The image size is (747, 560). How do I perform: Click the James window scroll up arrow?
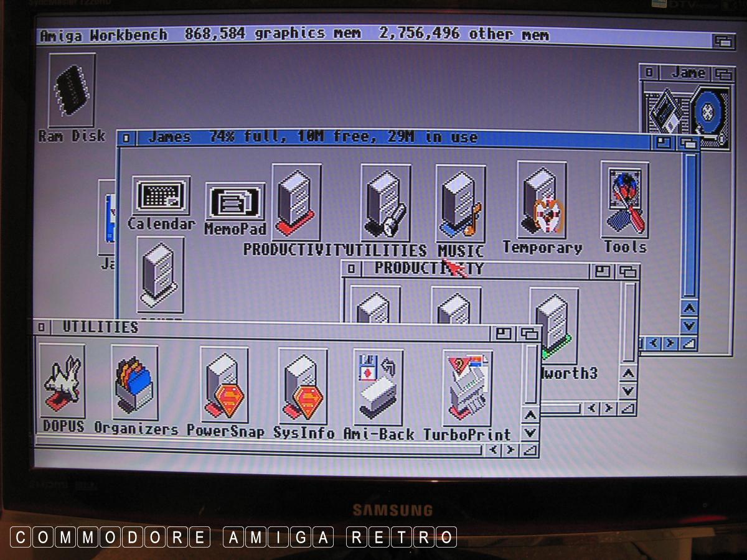(689, 308)
